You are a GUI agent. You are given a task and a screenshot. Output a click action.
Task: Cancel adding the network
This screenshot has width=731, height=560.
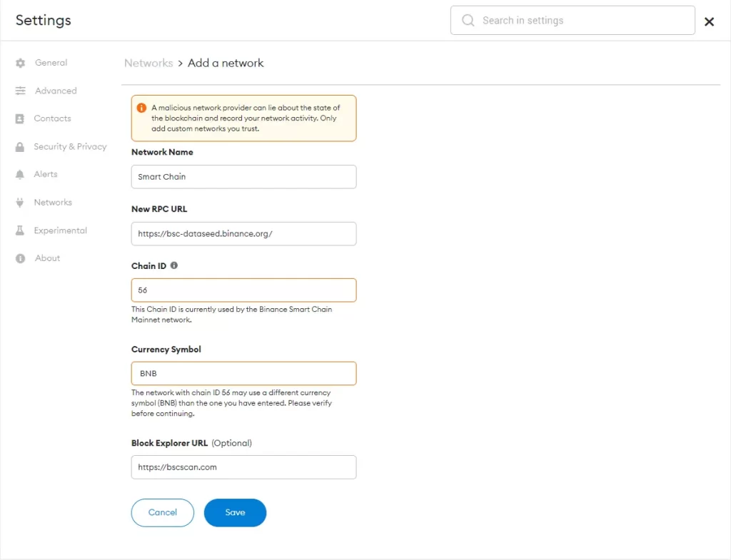pos(162,512)
